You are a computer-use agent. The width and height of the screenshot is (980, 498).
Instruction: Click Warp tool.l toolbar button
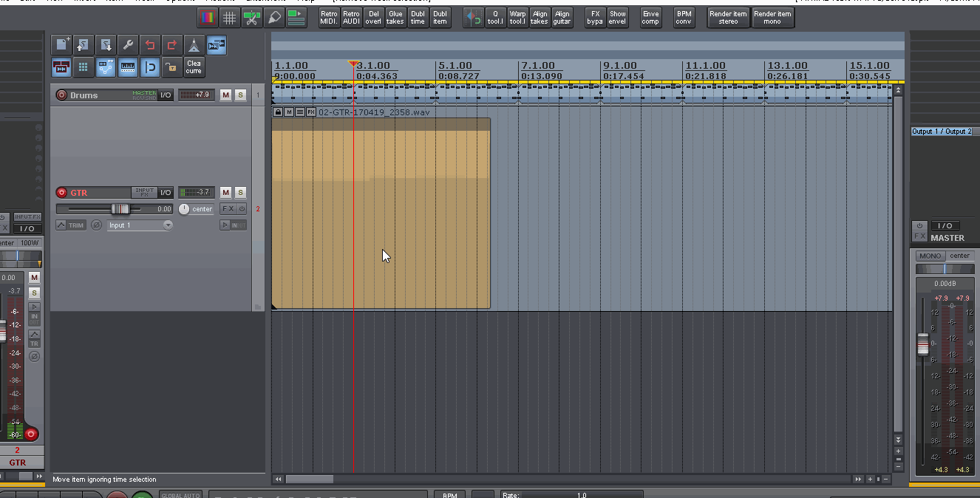517,18
